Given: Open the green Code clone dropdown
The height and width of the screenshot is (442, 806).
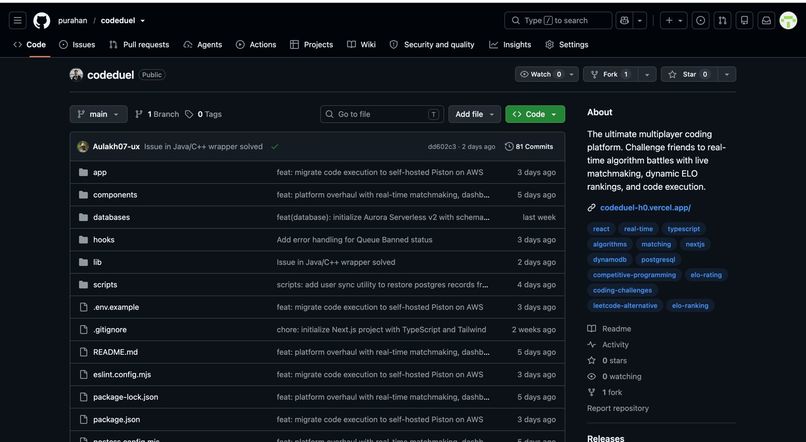Looking at the screenshot, I should (x=535, y=114).
